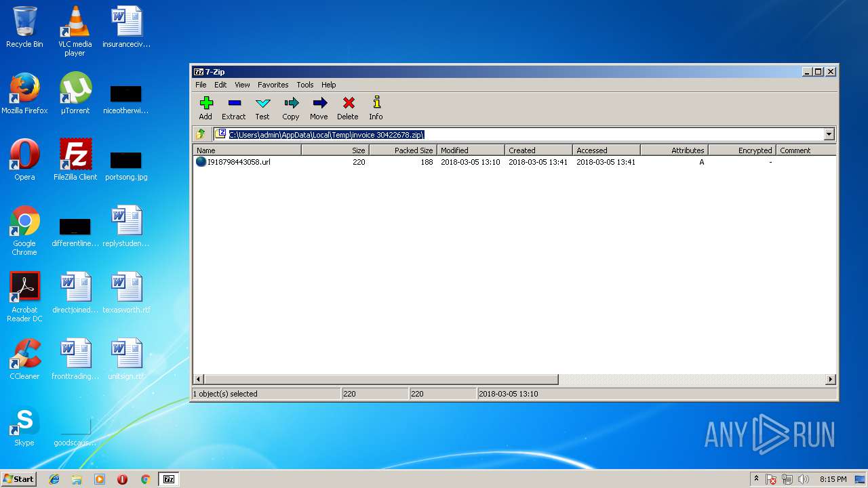
Task: Open the Tools menu
Action: click(x=305, y=85)
